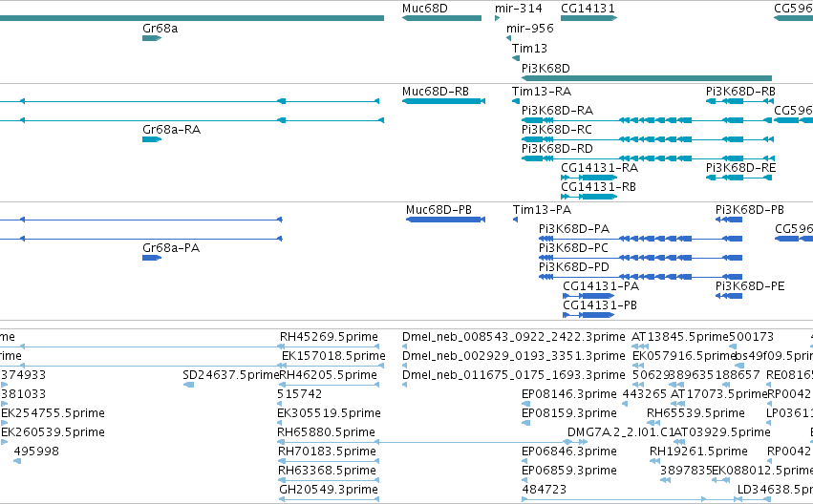Select the Gr68a-RA transcript label
This screenshot has height=504, width=813.
pos(172,130)
